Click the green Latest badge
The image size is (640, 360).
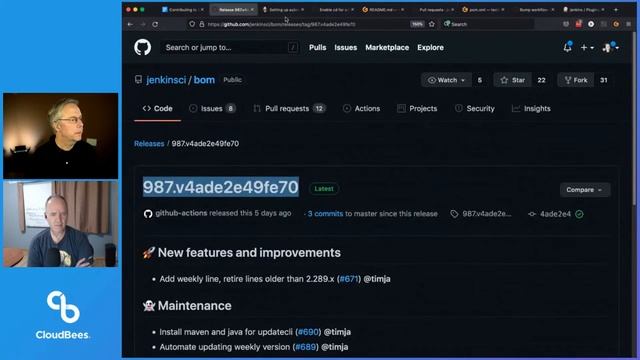(324, 189)
